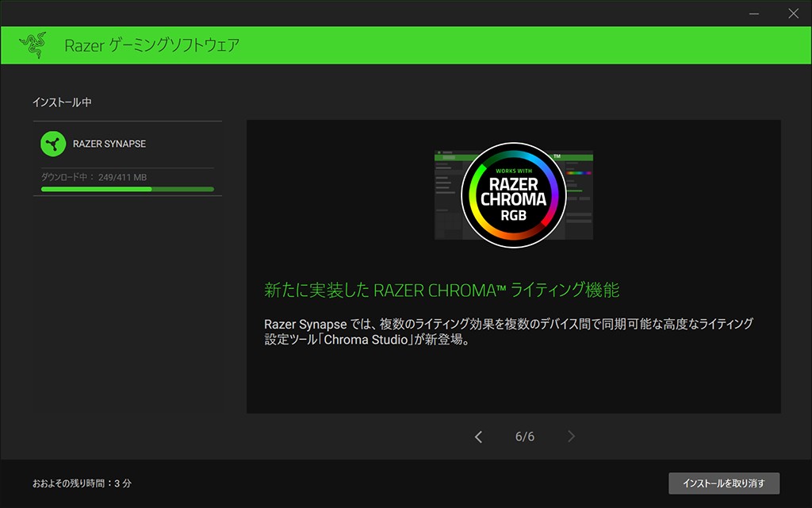Click the おおよその残り時間:3 分 text

tap(82, 483)
